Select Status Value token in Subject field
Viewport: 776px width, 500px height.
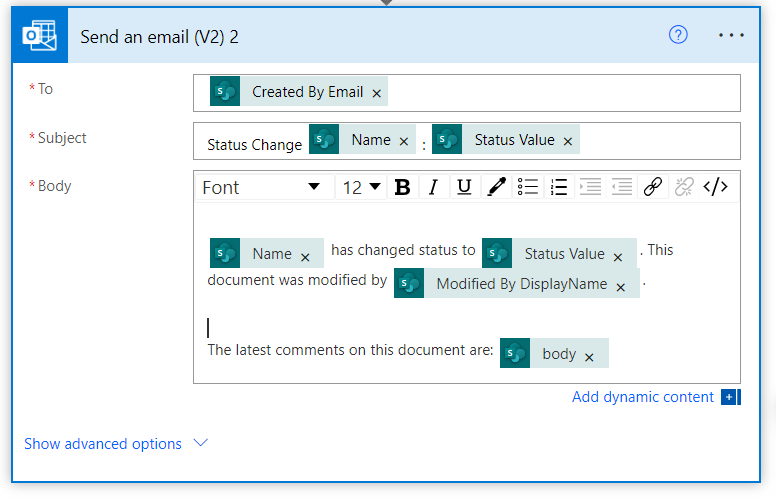pos(505,140)
